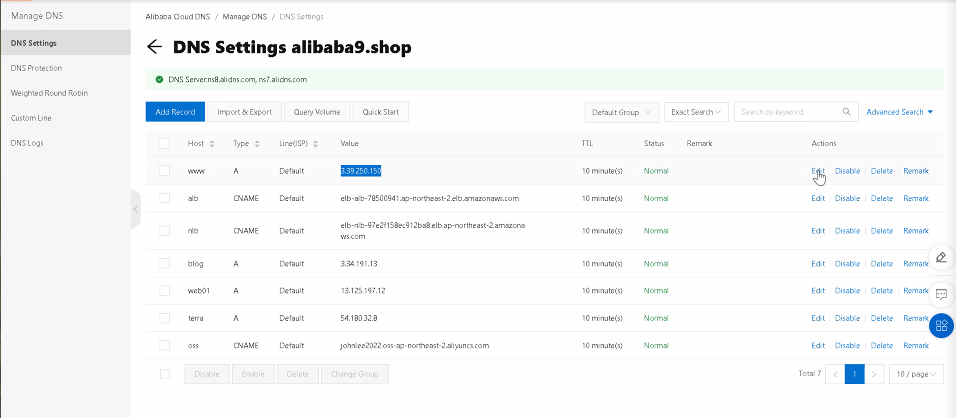956x418 pixels.
Task: Click the highlighted IP value 3.39.250.150
Action: [361, 171]
